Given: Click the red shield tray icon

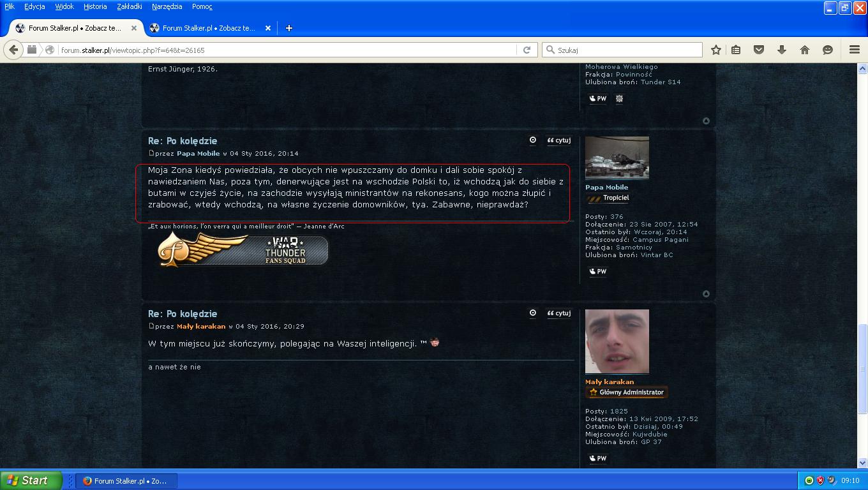Looking at the screenshot, I should [x=820, y=480].
